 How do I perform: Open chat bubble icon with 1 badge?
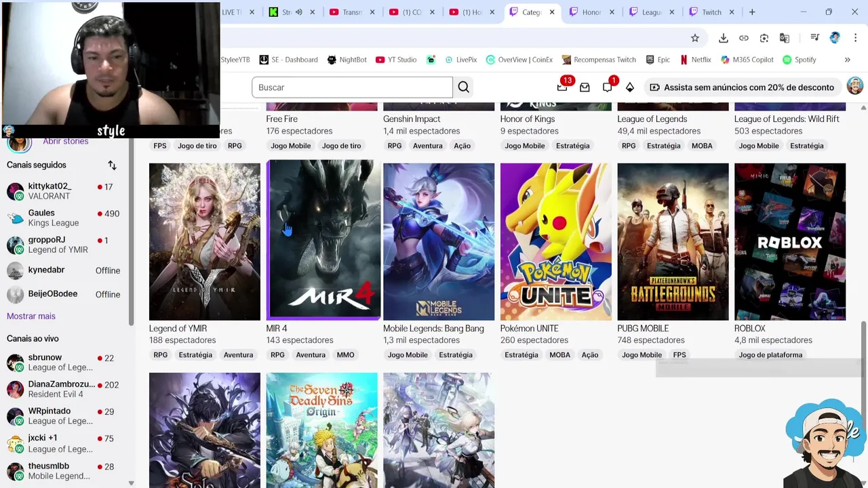[x=608, y=87]
